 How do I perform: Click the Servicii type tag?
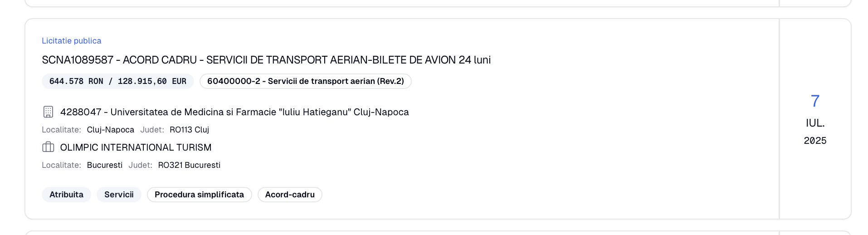tap(119, 195)
